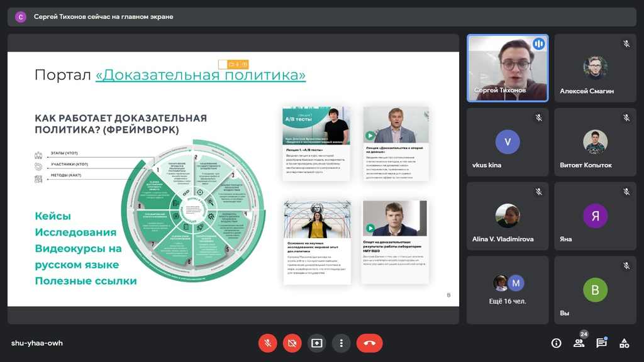Click the meeting code shu-yhaa-owh
Screen dimensions: 644x362
pos(37,343)
